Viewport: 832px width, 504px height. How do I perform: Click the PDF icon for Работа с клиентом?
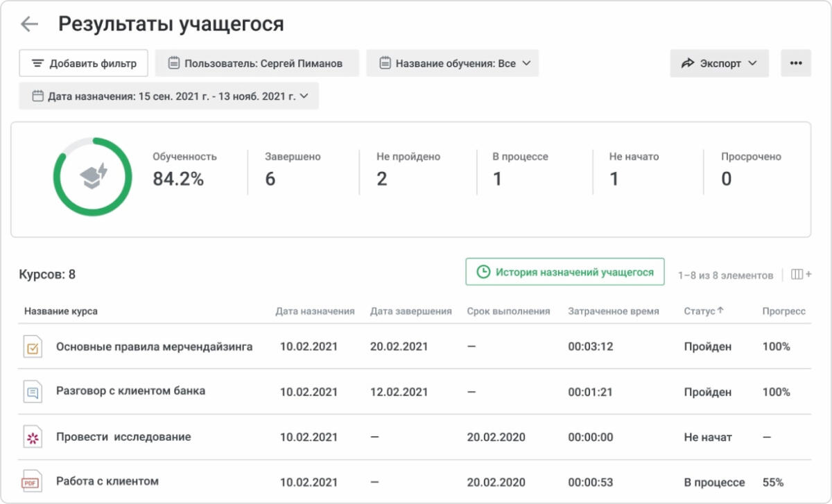[31, 482]
